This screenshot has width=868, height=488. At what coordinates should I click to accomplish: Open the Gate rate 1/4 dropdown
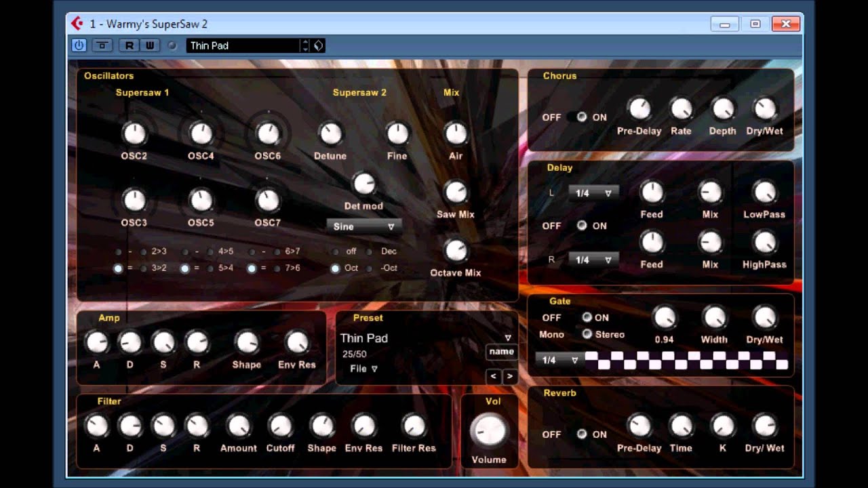coord(559,360)
